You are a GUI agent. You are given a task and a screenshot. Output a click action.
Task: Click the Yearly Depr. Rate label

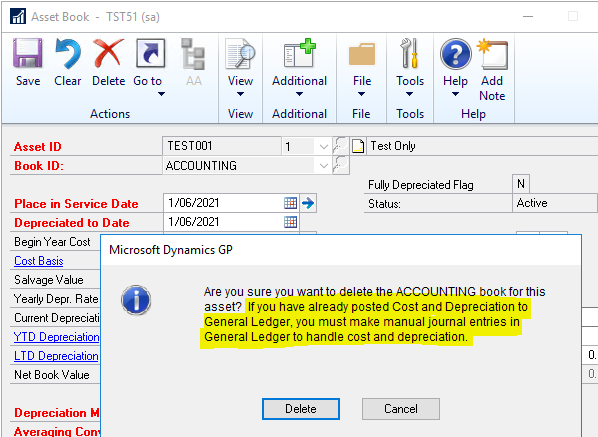[x=56, y=299]
